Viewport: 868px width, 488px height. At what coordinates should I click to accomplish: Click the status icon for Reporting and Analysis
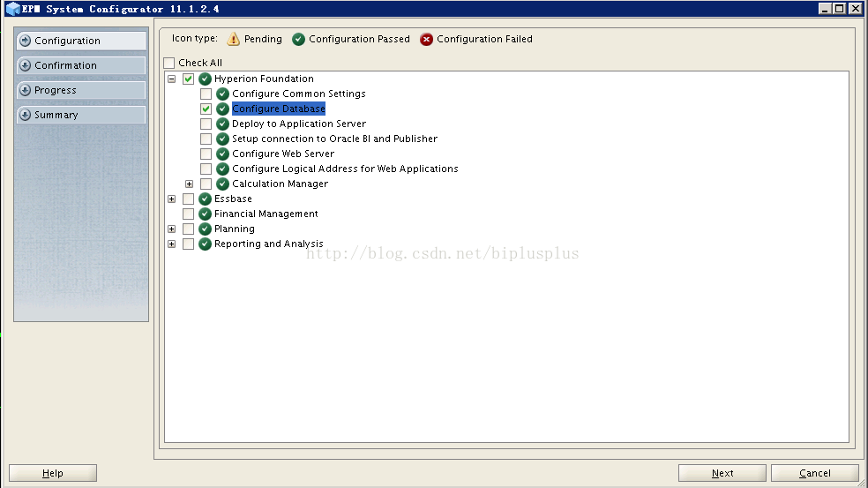tap(205, 244)
